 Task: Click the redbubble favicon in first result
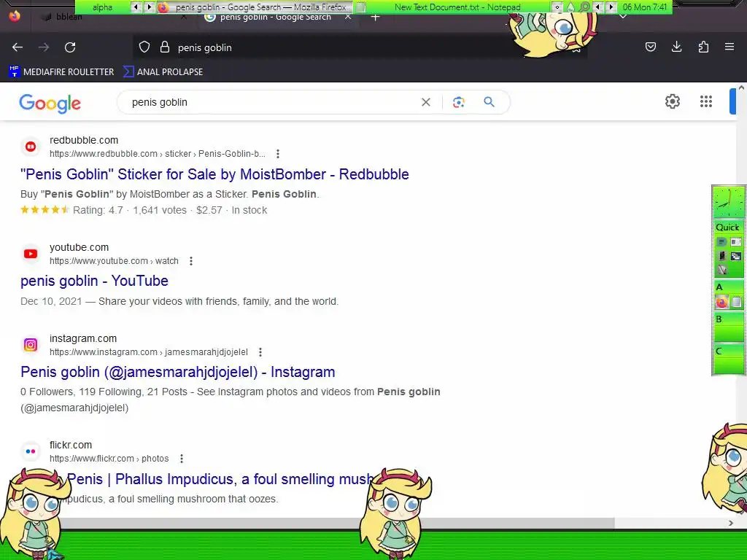point(31,147)
